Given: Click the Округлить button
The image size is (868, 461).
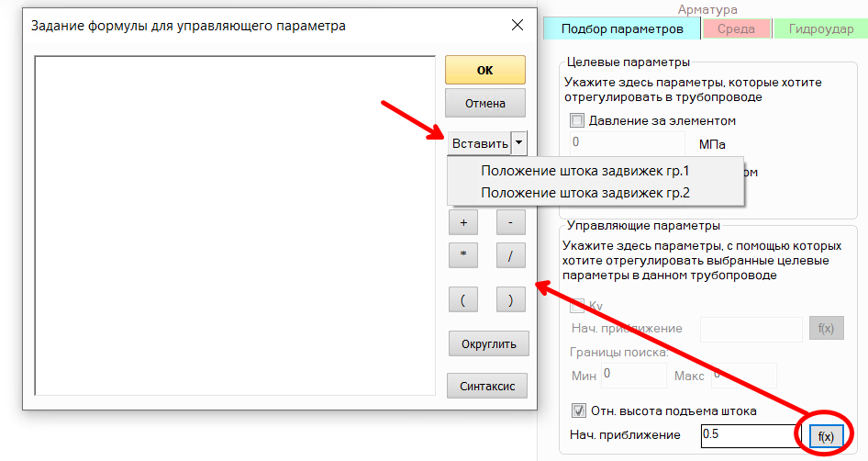Looking at the screenshot, I should pyautogui.click(x=488, y=344).
